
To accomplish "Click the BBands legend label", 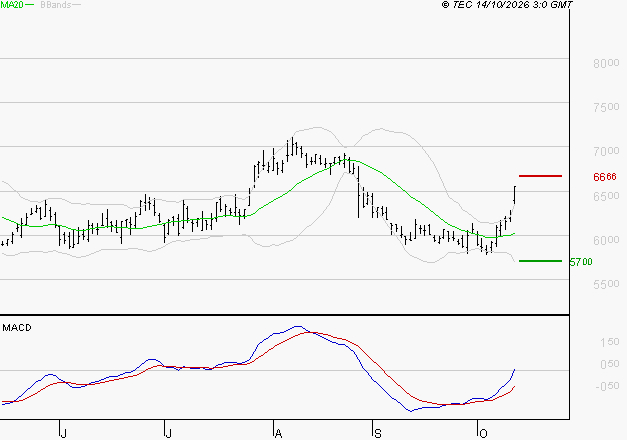I will coord(56,5).
